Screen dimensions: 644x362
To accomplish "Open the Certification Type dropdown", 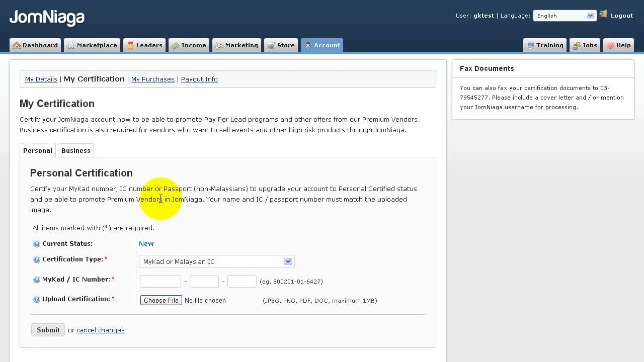I will point(216,261).
